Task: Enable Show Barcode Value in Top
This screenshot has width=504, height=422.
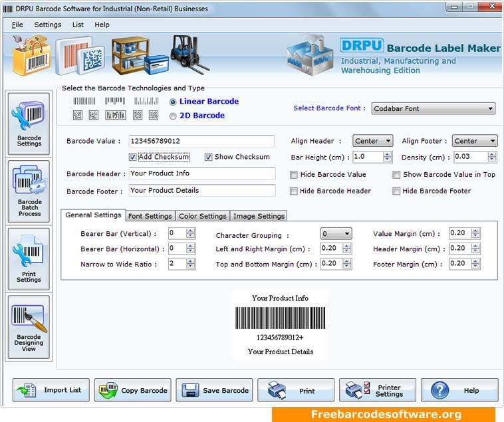Action: (x=396, y=175)
